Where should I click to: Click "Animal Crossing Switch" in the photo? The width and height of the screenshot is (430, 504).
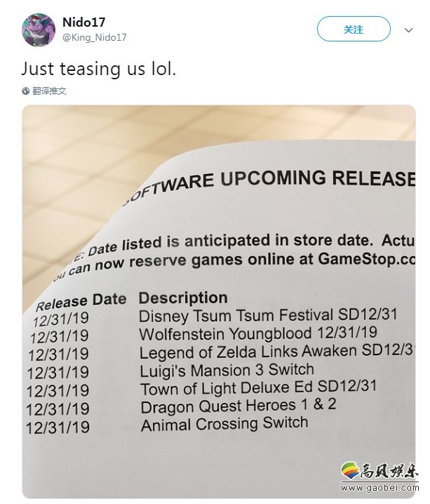click(224, 424)
